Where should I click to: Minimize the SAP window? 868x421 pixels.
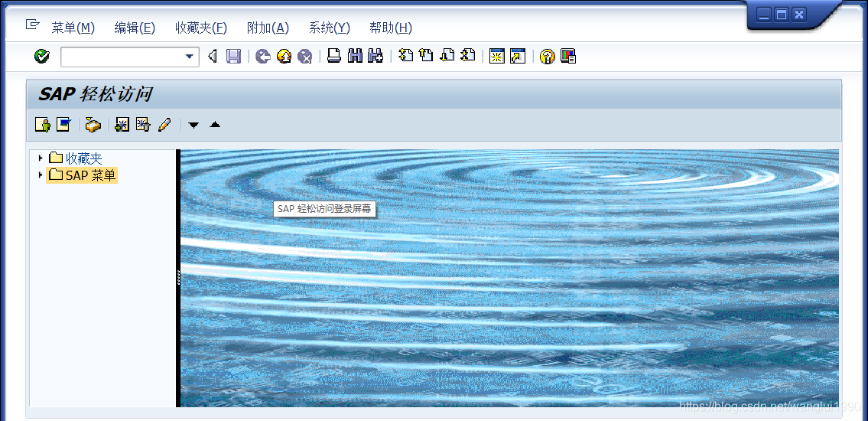(x=764, y=15)
